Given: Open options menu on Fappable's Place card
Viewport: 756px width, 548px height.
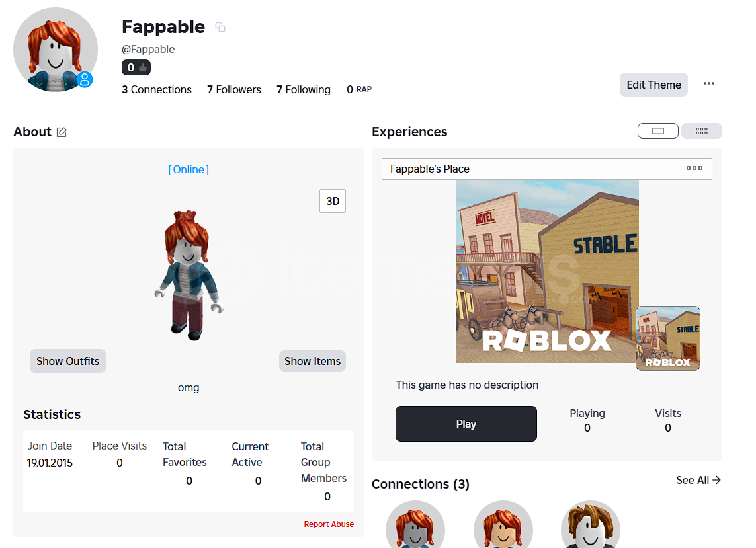Looking at the screenshot, I should (694, 168).
